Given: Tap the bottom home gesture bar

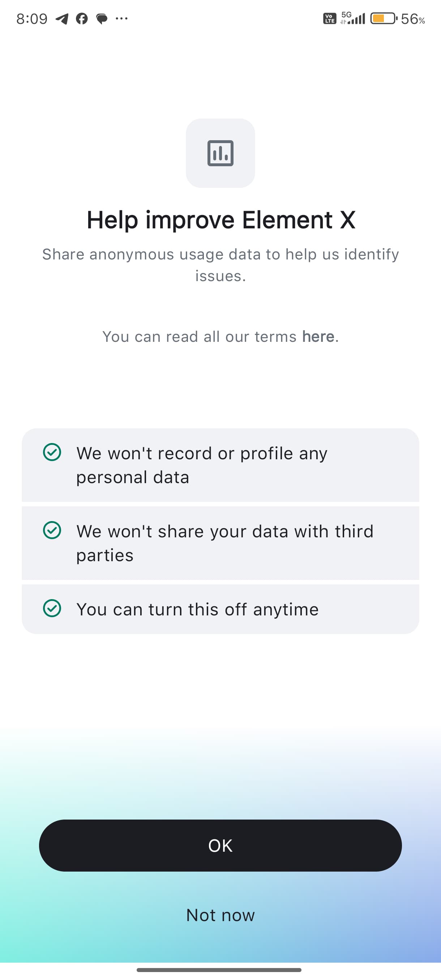Looking at the screenshot, I should (219, 970).
